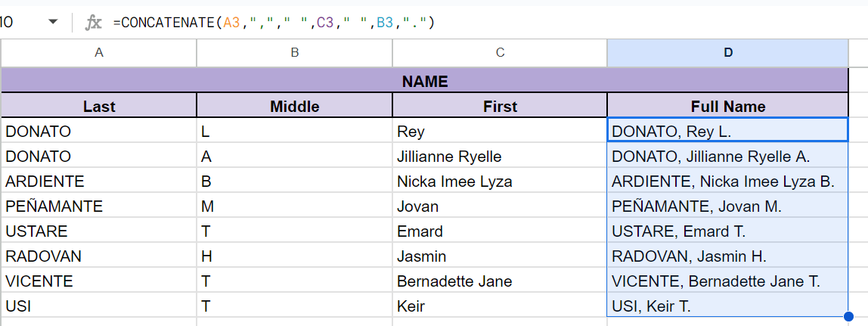This screenshot has height=326, width=868.
Task: Select column A header
Action: [x=98, y=52]
